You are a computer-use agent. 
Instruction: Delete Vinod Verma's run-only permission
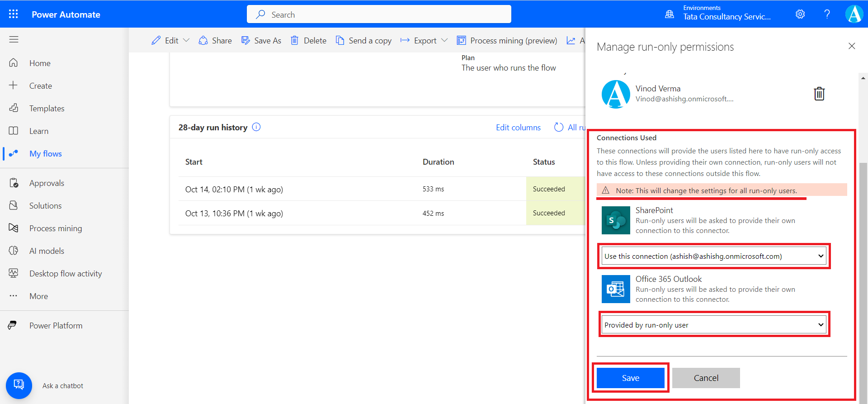coord(819,94)
